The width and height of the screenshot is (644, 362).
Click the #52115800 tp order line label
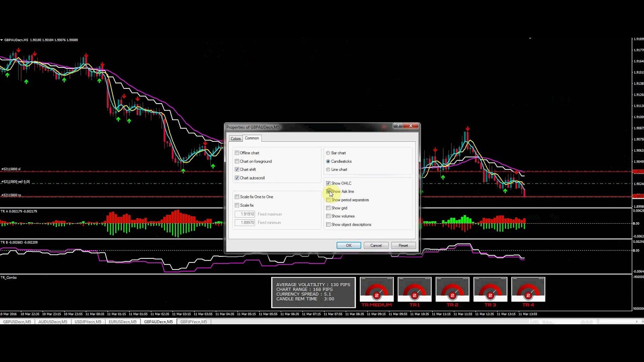tap(11, 195)
